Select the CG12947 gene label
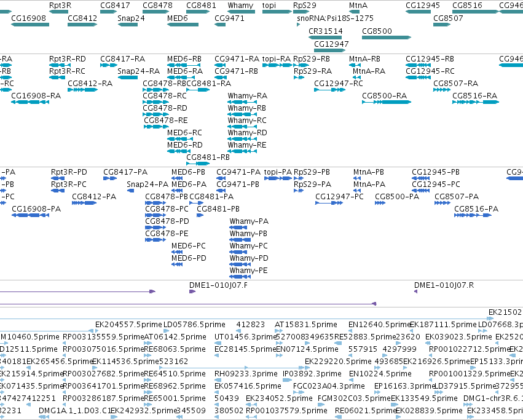523x420 pixels. 331,44
